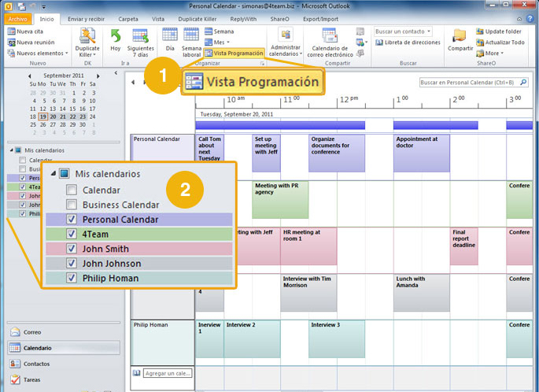
Task: Uncheck Personal Calendar in zoomed list
Action: coord(72,220)
